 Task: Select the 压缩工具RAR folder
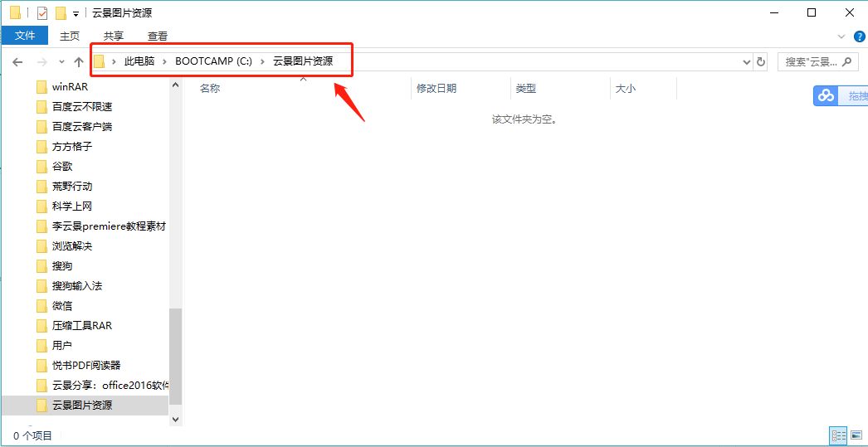[84, 326]
